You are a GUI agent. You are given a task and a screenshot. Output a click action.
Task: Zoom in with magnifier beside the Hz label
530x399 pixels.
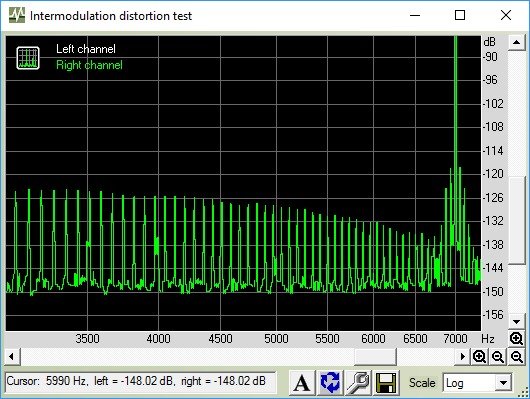516,338
